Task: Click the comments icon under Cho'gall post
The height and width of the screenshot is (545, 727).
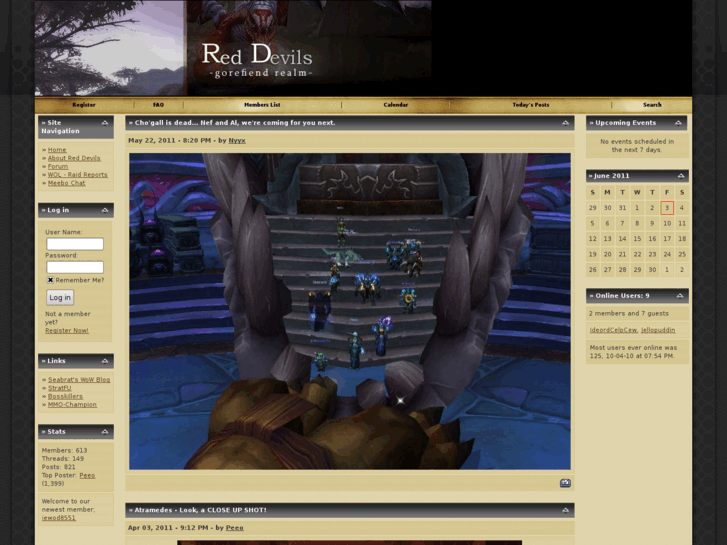Action: [565, 483]
